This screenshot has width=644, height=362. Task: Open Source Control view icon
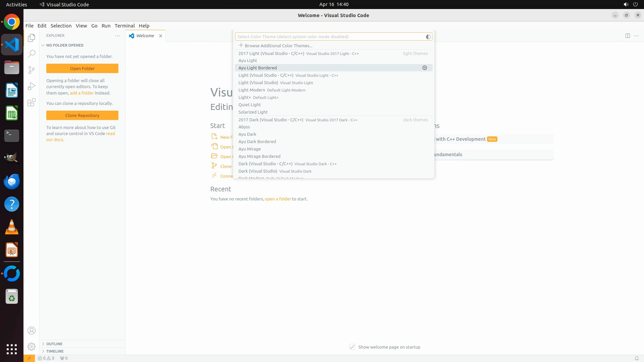click(x=32, y=70)
